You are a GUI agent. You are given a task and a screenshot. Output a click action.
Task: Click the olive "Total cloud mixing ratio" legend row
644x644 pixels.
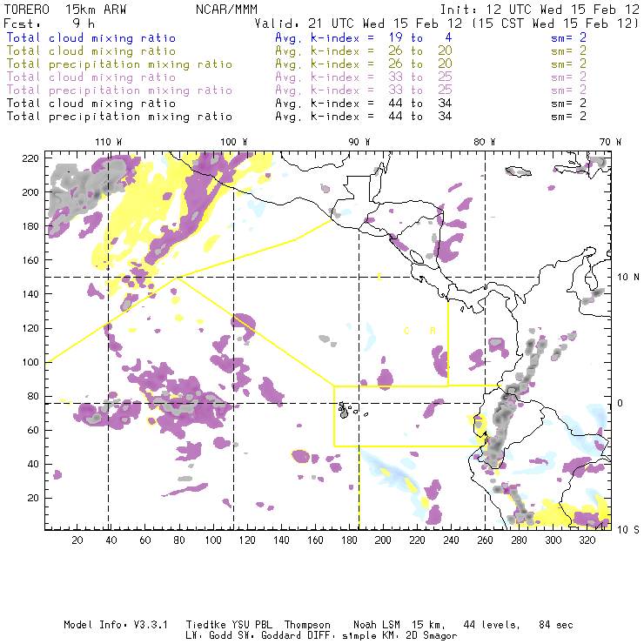tap(91, 51)
